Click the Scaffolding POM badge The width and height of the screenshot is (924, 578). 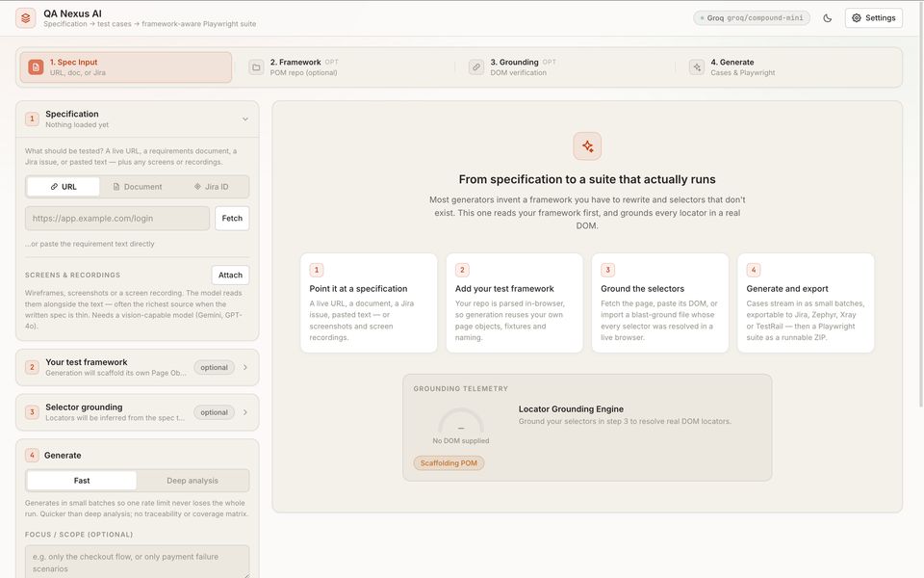449,463
